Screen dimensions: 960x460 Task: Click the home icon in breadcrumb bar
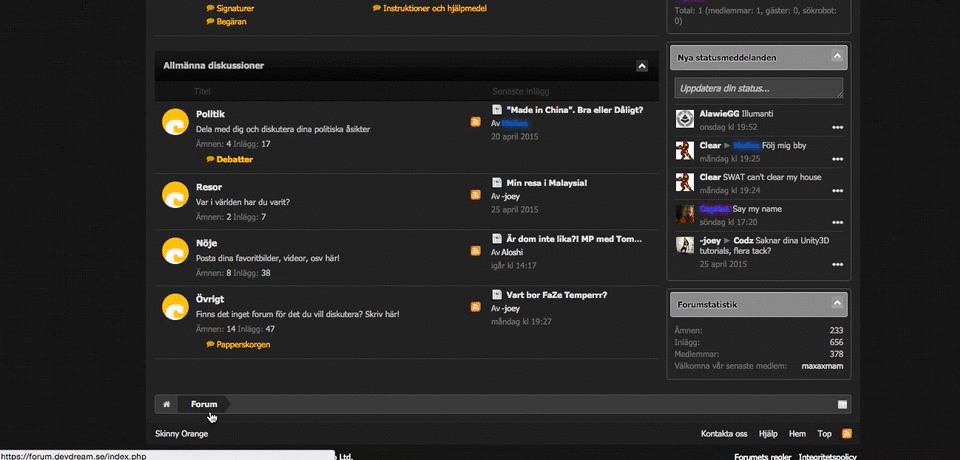167,404
